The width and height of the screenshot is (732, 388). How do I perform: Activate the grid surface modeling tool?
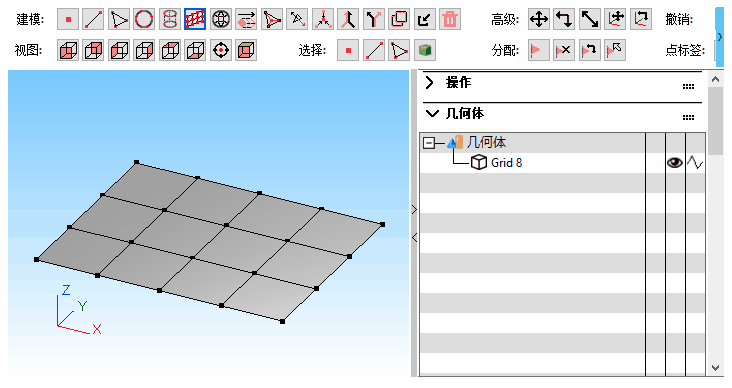195,20
